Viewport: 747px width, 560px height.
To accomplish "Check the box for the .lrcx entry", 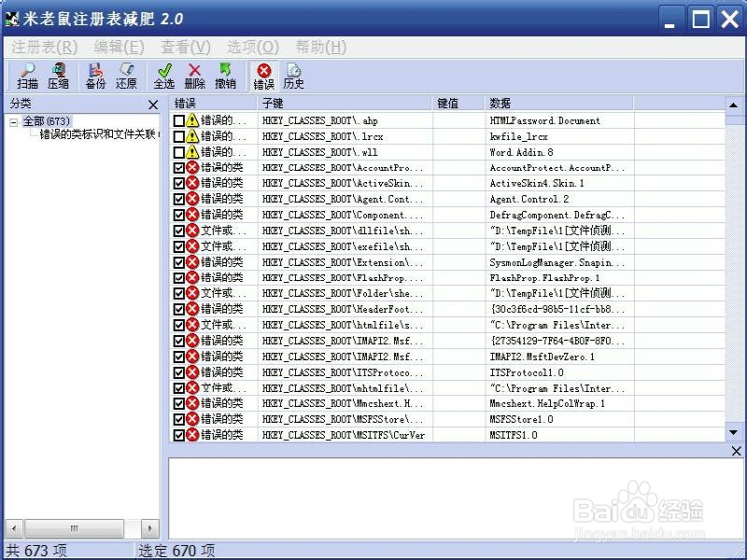I will [x=178, y=136].
